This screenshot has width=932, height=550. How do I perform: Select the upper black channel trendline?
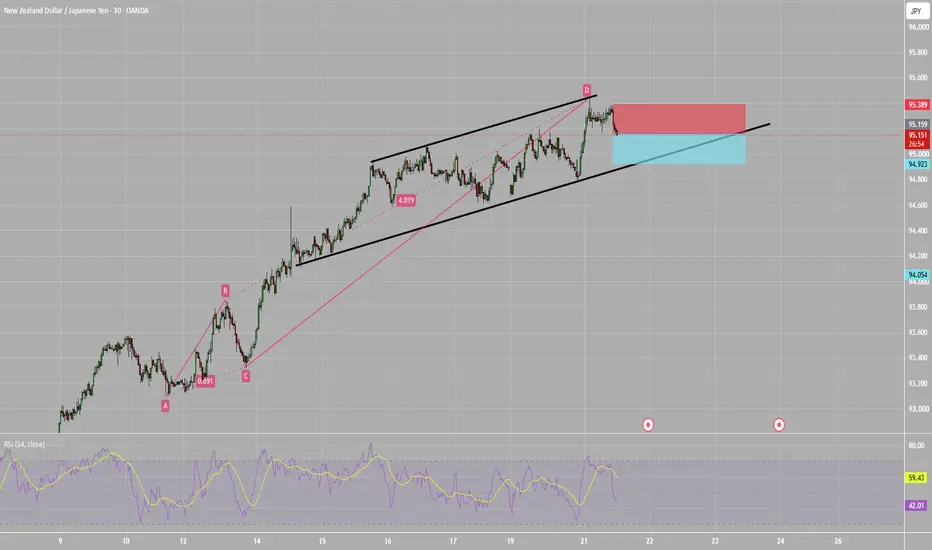tap(484, 128)
